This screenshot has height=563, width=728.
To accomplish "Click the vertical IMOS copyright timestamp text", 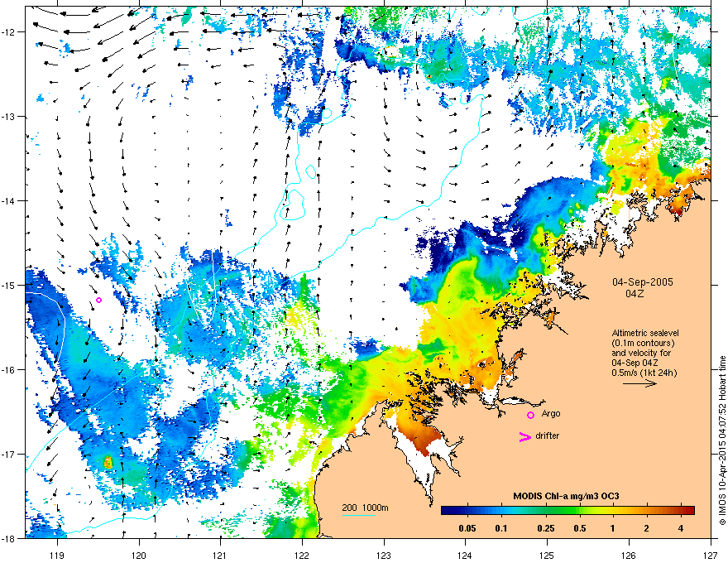I will pyautogui.click(x=722, y=440).
